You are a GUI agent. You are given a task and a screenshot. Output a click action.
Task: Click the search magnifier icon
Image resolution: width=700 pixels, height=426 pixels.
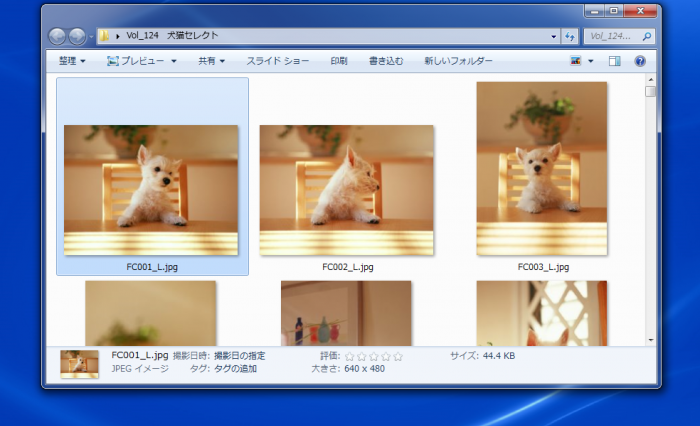[x=647, y=37]
